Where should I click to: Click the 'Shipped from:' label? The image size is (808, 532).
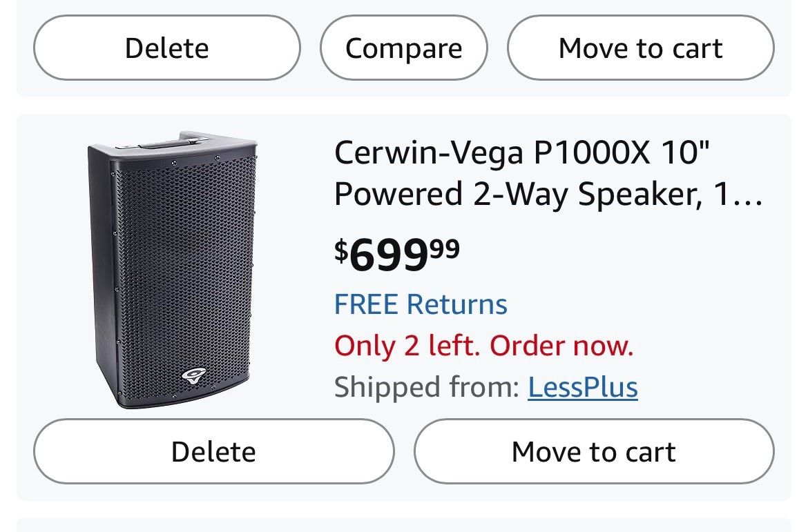click(427, 387)
